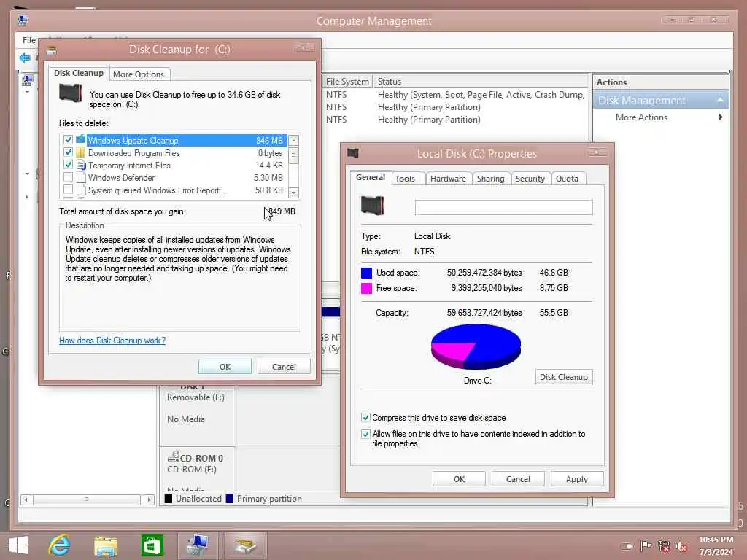
Task: Click right arrow of tree pane horizontal scrollbar
Action: pyautogui.click(x=149, y=499)
